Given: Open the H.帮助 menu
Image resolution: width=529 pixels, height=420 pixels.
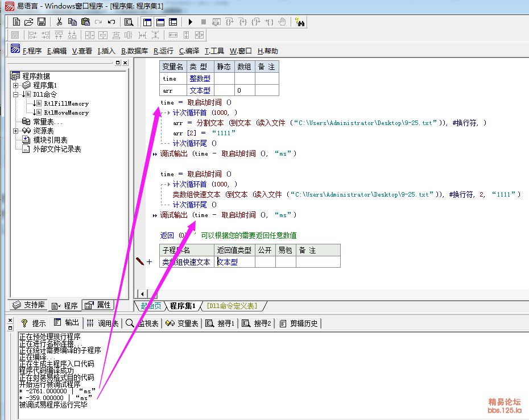Looking at the screenshot, I should (267, 51).
